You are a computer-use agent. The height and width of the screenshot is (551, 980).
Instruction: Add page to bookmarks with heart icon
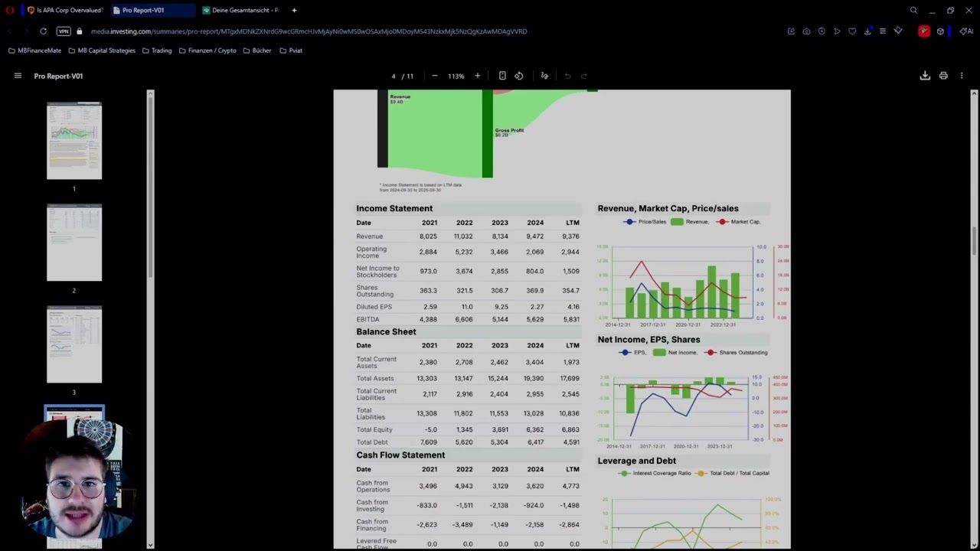852,31
